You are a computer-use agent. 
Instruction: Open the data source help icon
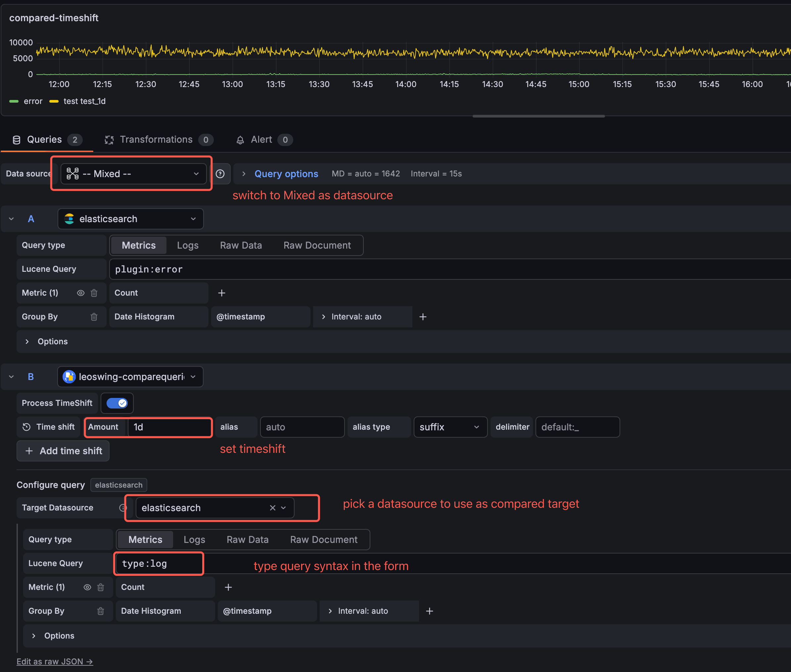coord(220,174)
